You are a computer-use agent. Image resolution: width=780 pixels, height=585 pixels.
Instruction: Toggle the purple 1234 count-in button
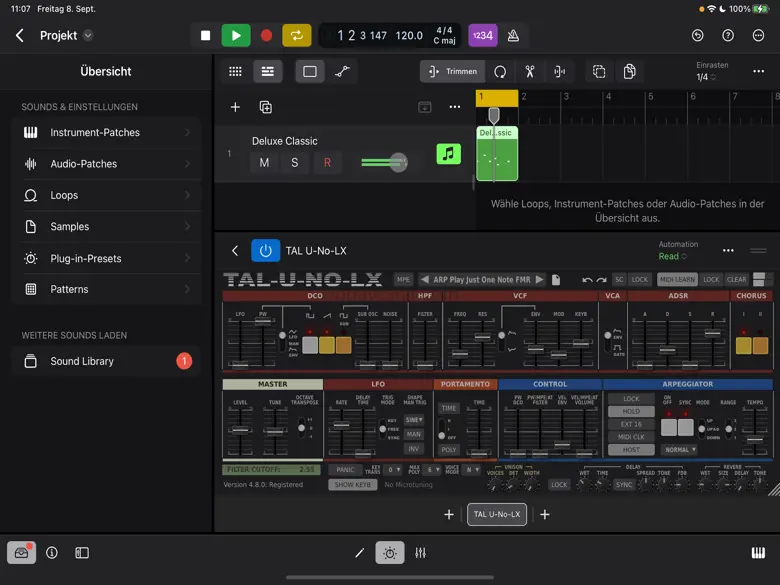click(483, 35)
